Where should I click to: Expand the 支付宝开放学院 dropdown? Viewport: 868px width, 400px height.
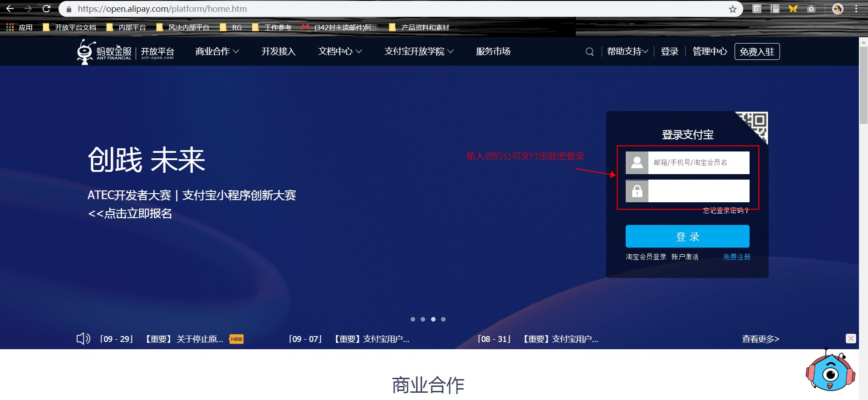click(x=419, y=52)
